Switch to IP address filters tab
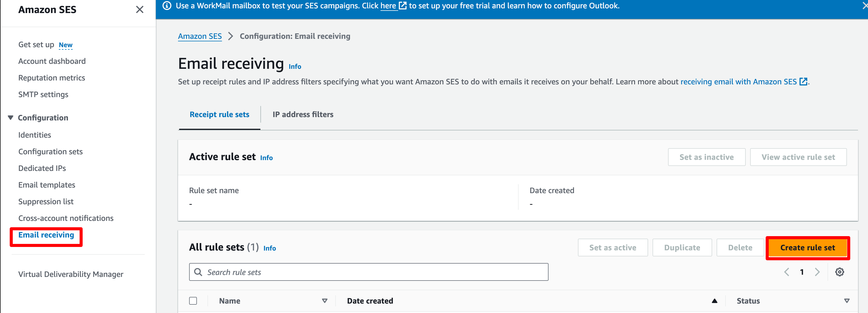Image resolution: width=868 pixels, height=313 pixels. (x=303, y=115)
